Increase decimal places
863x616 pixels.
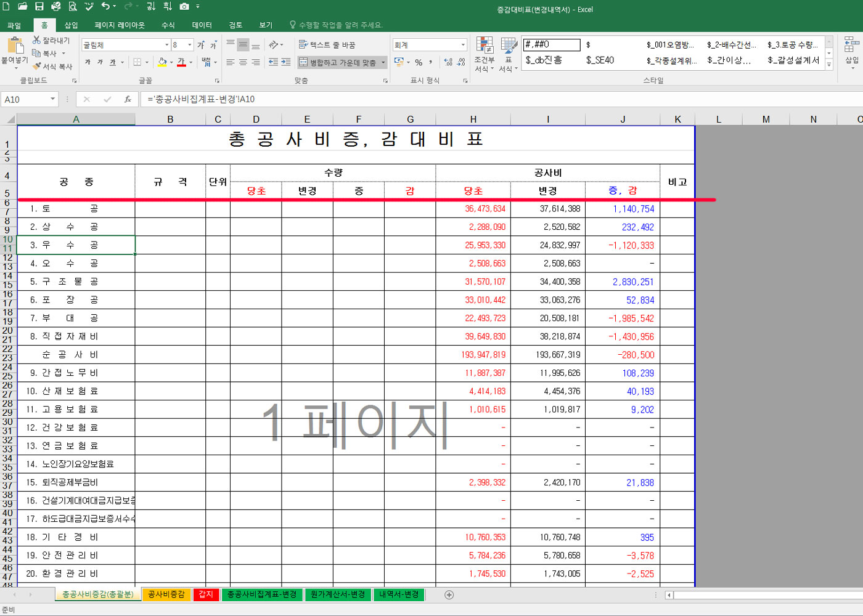448,62
